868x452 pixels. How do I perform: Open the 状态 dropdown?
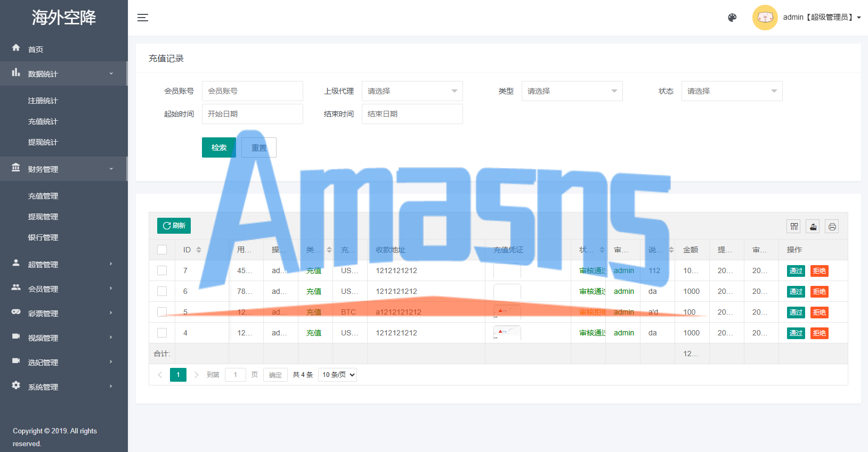coord(732,91)
